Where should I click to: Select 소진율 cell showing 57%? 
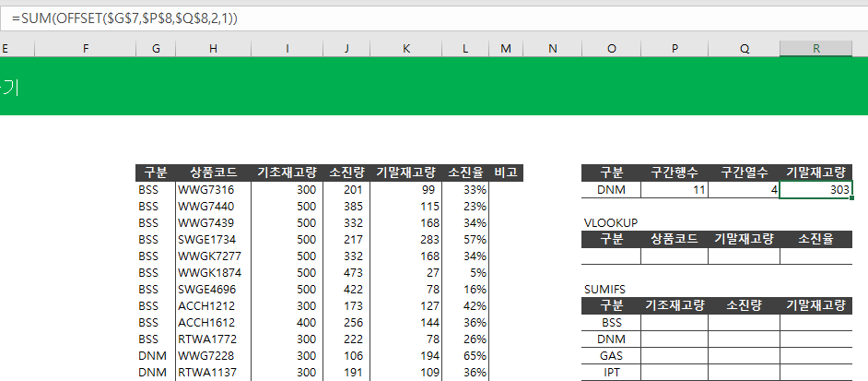[x=465, y=240]
